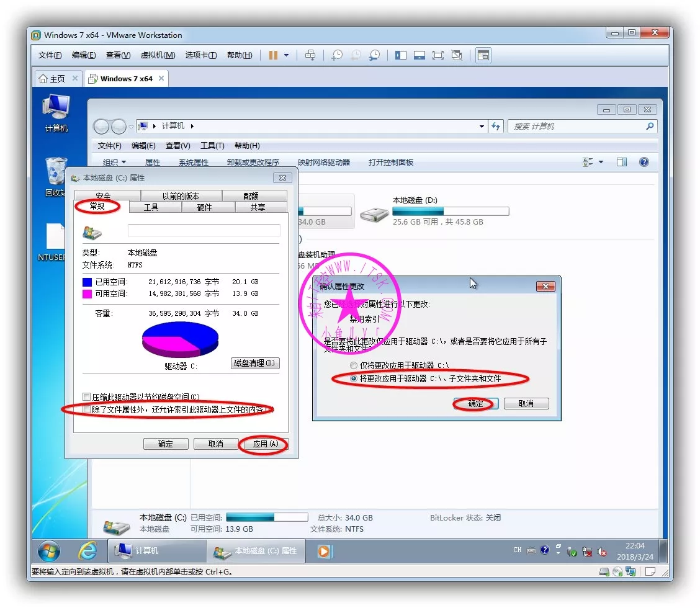Open the Windows Start menu orb

click(x=49, y=551)
